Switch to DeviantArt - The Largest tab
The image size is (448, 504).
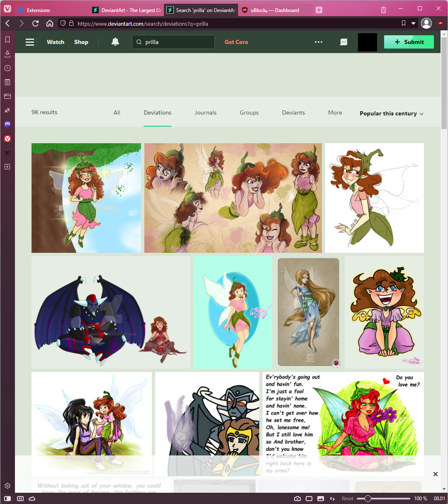pos(127,10)
